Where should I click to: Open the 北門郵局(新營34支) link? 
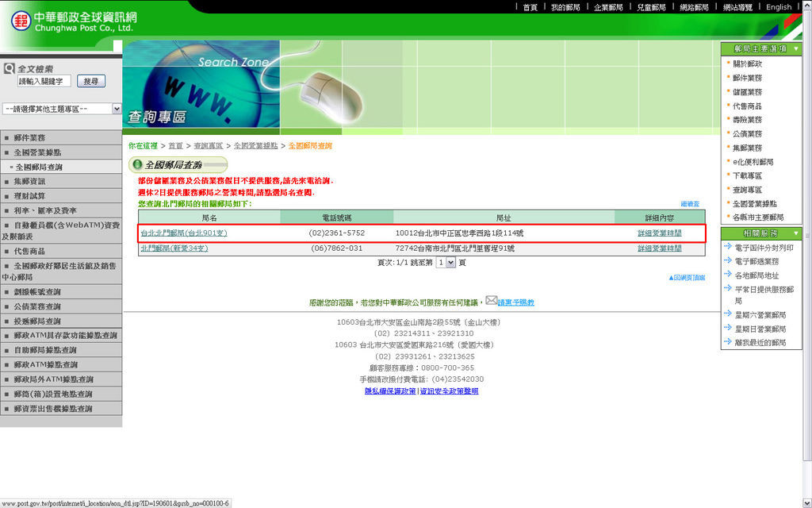(x=174, y=248)
